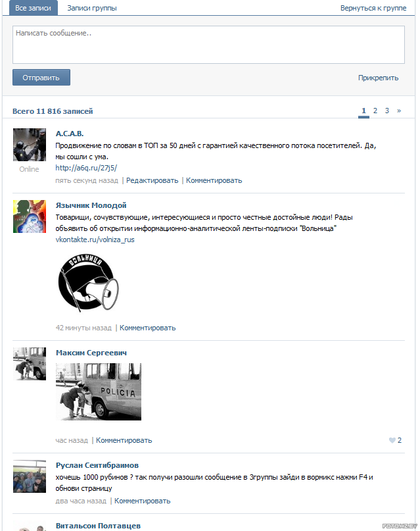Open the a6q.ru/27j5 link

click(x=86, y=168)
